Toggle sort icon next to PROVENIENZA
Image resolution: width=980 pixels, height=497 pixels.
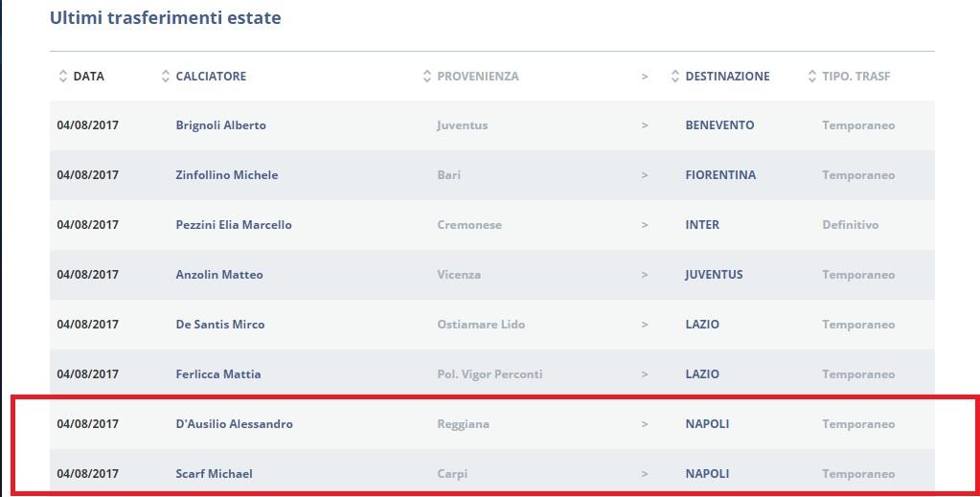(x=427, y=77)
